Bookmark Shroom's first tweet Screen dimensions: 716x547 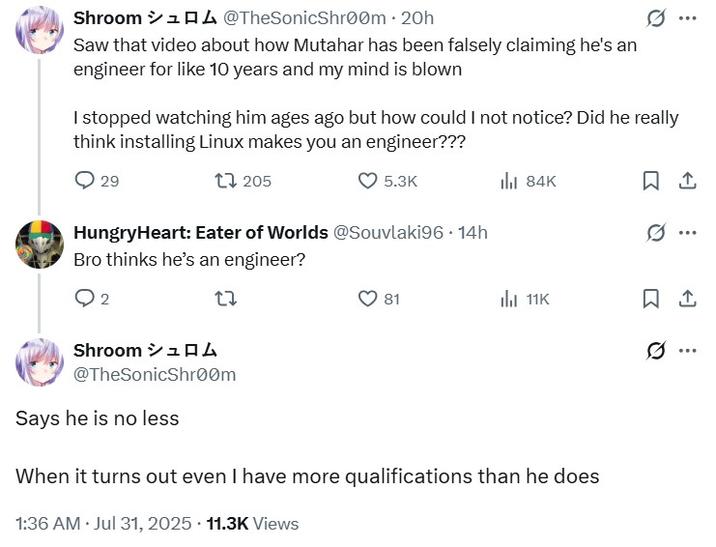650,181
